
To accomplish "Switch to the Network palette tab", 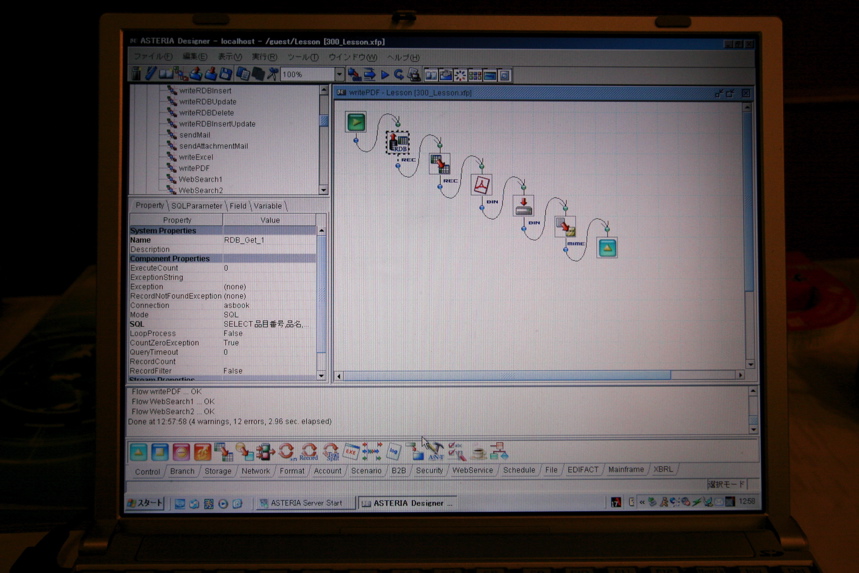I will pos(255,471).
